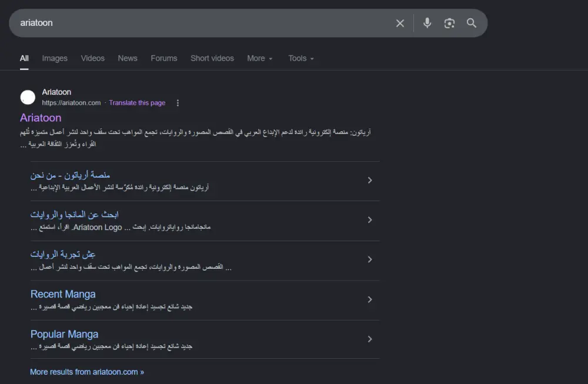Expand chevron on Recent Manga row
Screen dimensions: 588x384
click(x=370, y=299)
